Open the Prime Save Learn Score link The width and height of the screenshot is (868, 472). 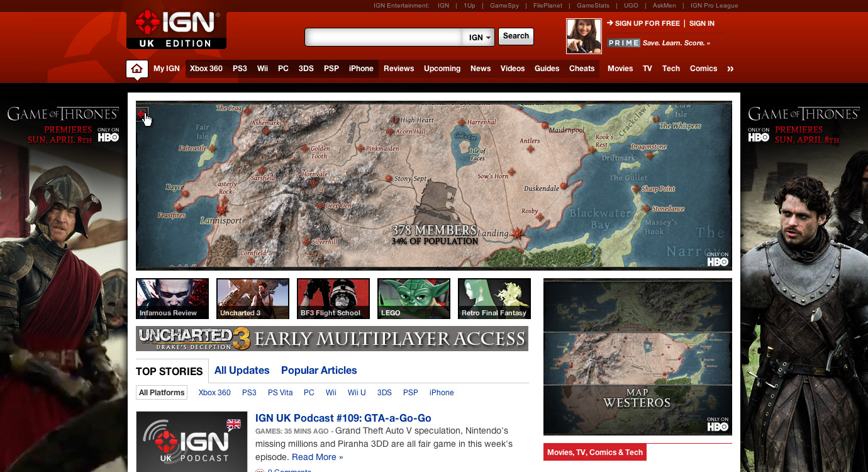(659, 43)
